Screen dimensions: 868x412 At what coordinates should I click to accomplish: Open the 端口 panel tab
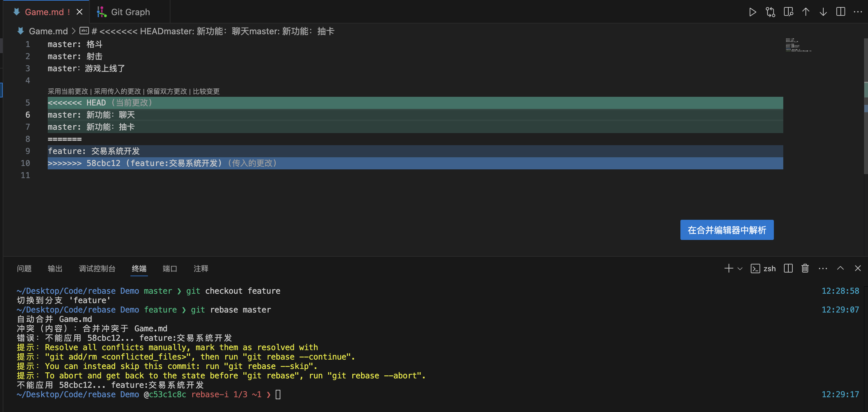click(x=170, y=269)
